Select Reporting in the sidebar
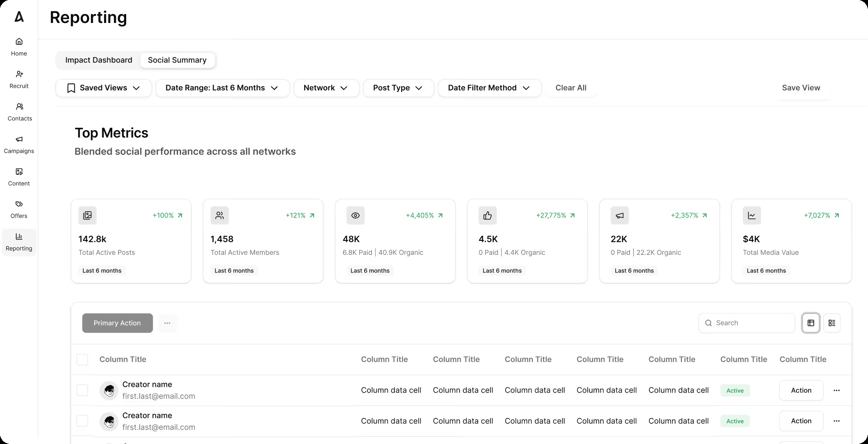Image resolution: width=868 pixels, height=444 pixels. [19, 242]
